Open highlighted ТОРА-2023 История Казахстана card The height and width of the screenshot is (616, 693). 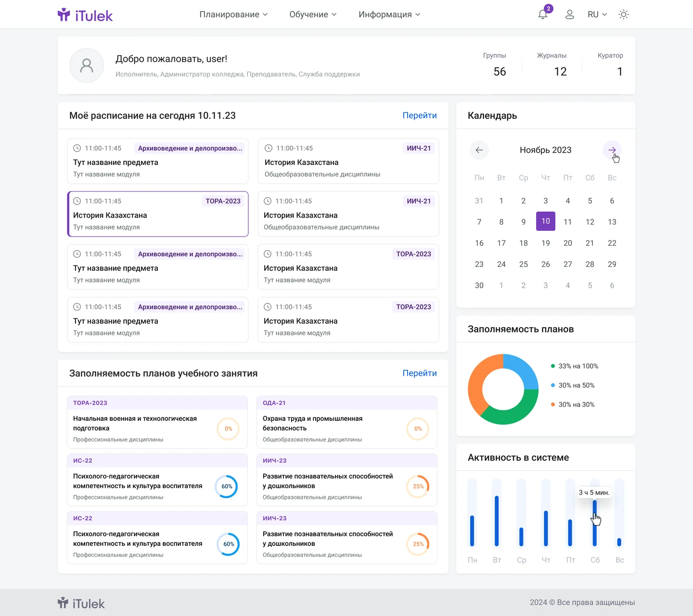[158, 214]
